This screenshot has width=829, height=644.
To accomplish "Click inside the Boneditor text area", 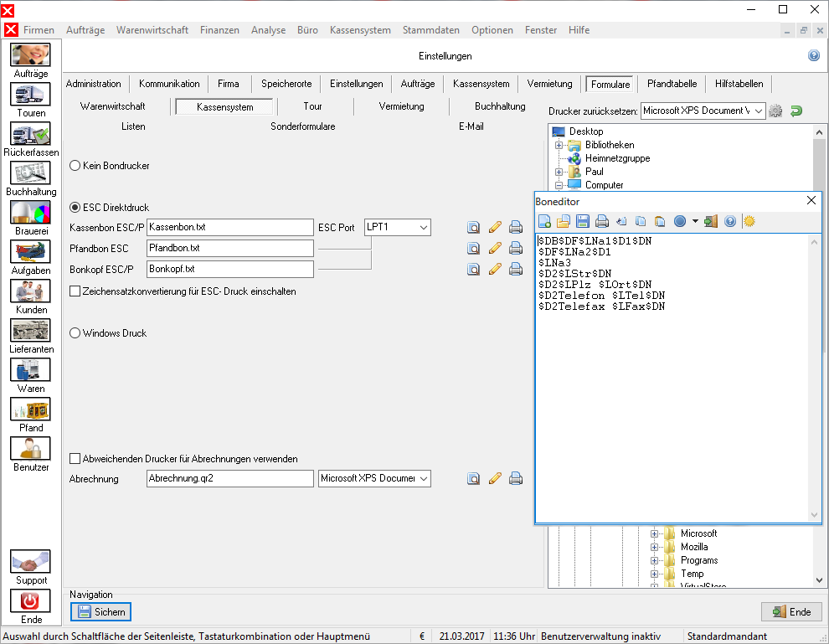I will pos(672,377).
